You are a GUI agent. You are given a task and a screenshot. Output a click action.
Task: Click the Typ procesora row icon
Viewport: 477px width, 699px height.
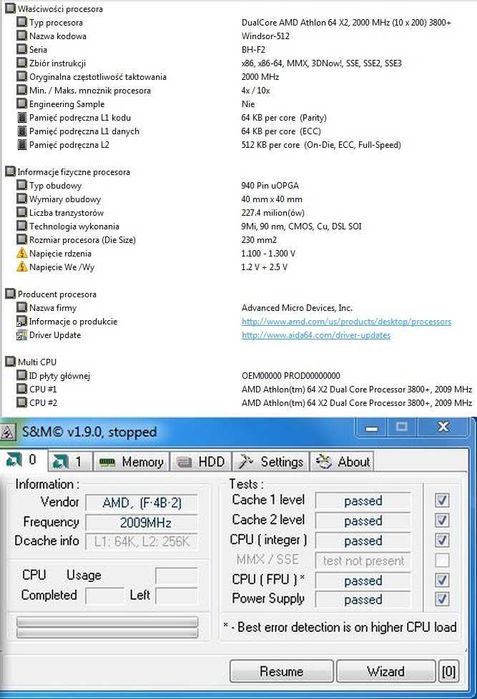point(21,22)
